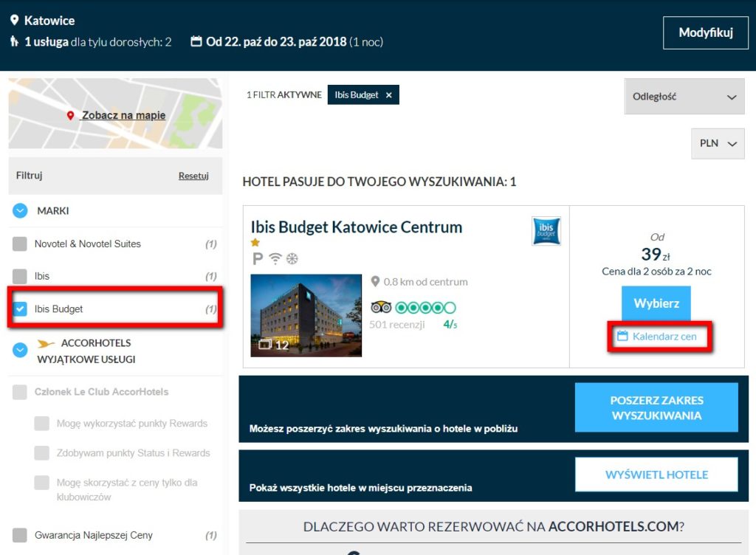Screen dimensions: 756x555
Task: Click the hotel one-star rating icon
Action: click(255, 242)
